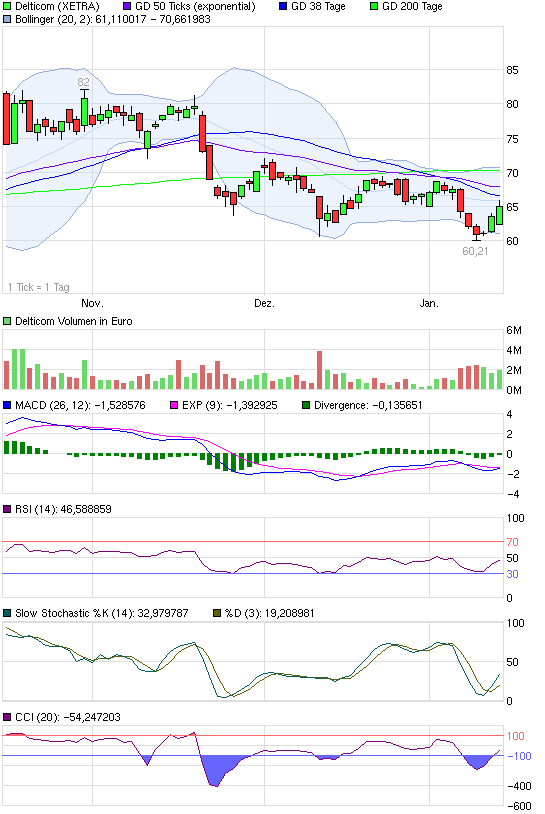Click the red 70 RSI level label
Viewport: 545px width, 814px height.
click(x=512, y=542)
